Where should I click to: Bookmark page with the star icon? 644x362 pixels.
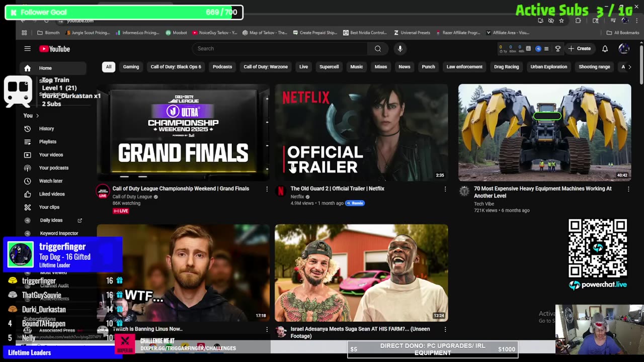coord(561,21)
